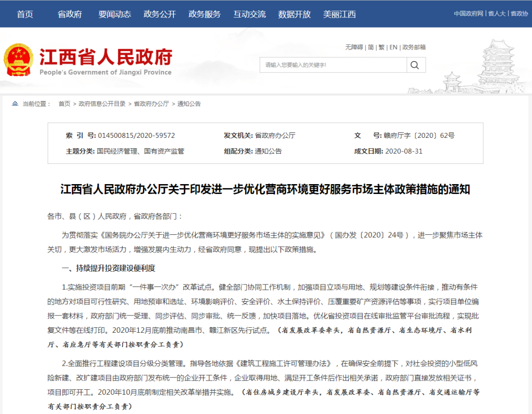This screenshot has height=414, width=532.
Task: Enable 无障碍 accessibility mode
Action: pyautogui.click(x=354, y=47)
